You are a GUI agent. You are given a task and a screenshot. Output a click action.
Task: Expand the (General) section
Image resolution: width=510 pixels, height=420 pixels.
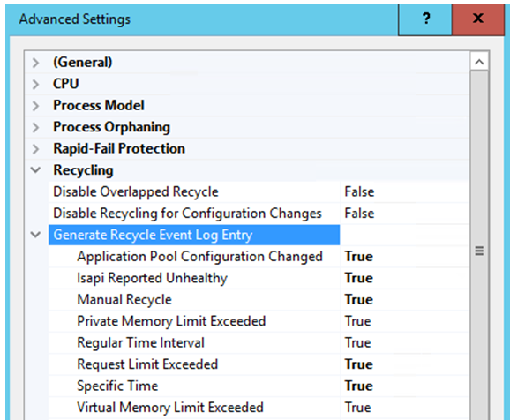click(x=36, y=63)
